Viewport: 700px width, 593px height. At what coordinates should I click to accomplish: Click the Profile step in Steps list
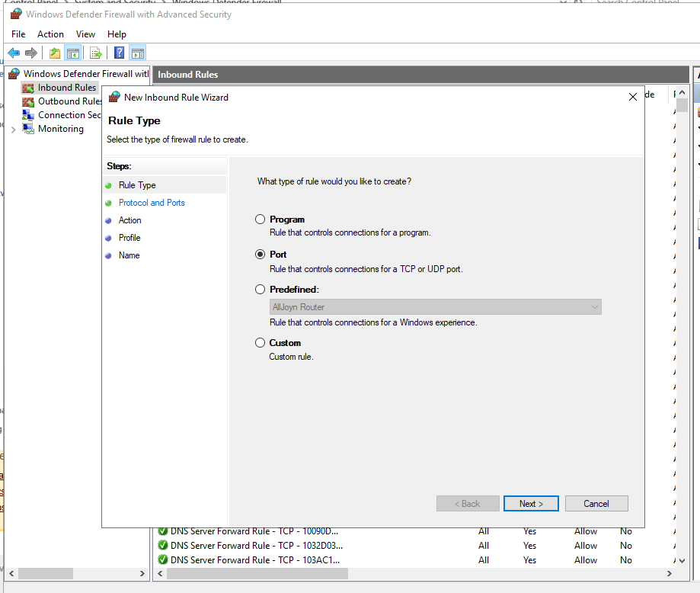tap(129, 238)
